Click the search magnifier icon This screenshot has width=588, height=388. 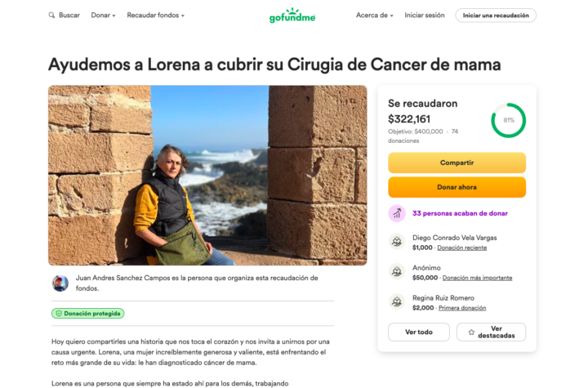pyautogui.click(x=51, y=16)
